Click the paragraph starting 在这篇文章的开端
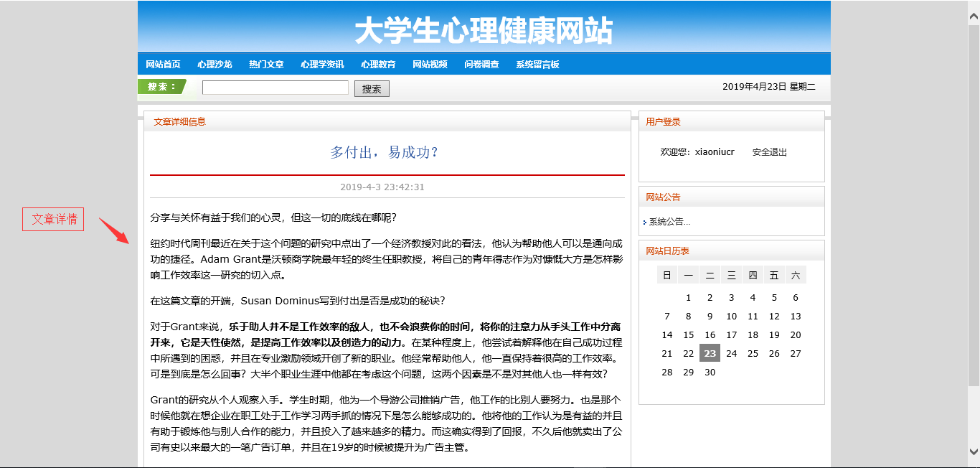980x468 pixels. (298, 301)
